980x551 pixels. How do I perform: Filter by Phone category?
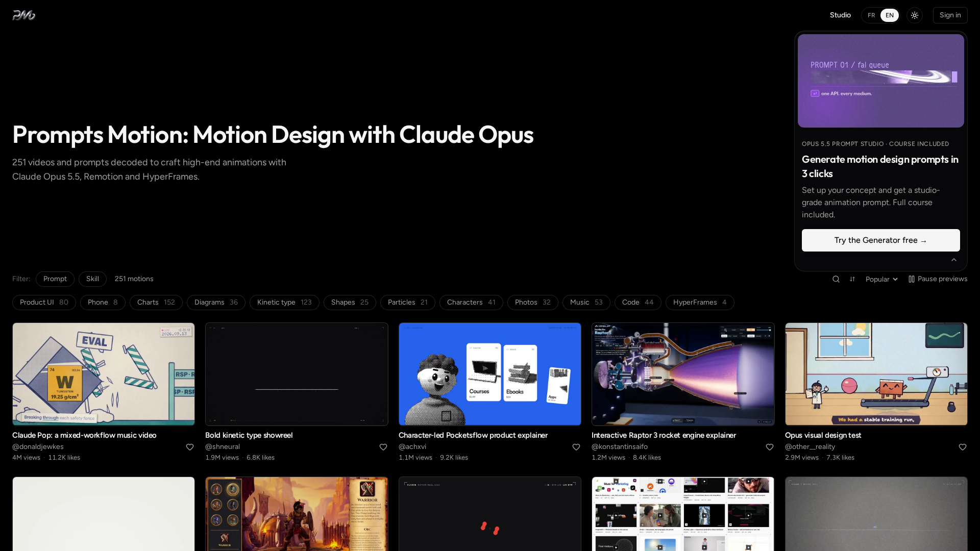(103, 303)
